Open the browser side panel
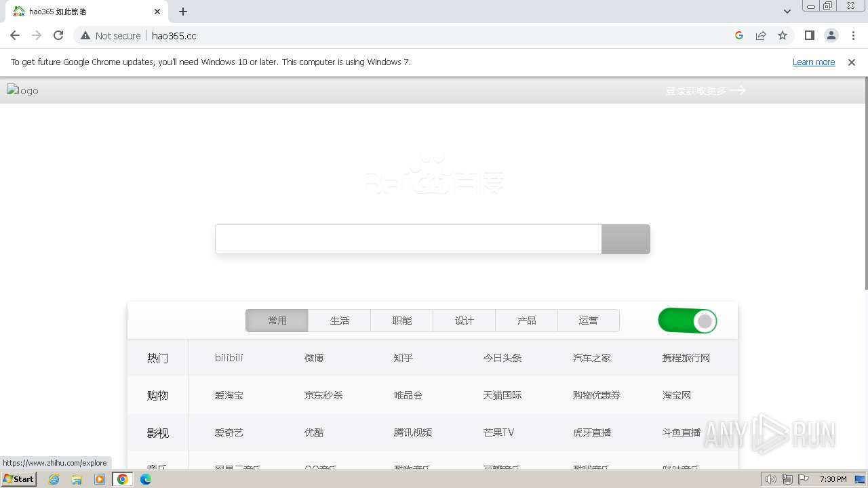 809,35
